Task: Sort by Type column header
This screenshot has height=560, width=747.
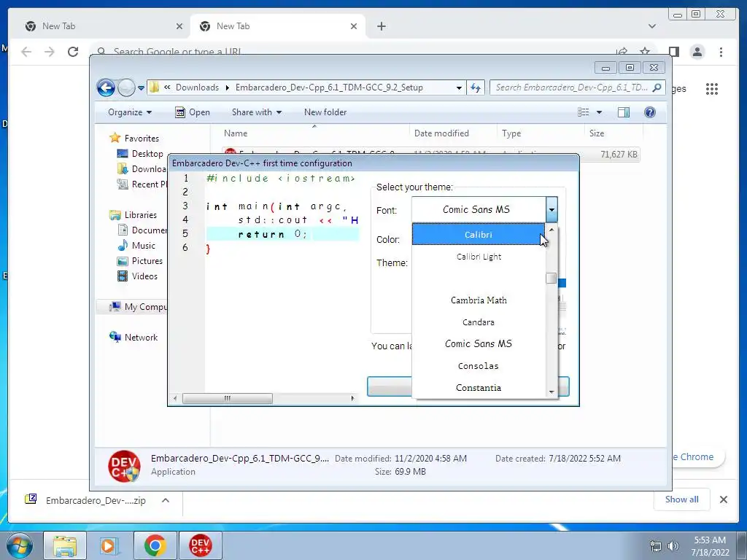Action: 541,133
